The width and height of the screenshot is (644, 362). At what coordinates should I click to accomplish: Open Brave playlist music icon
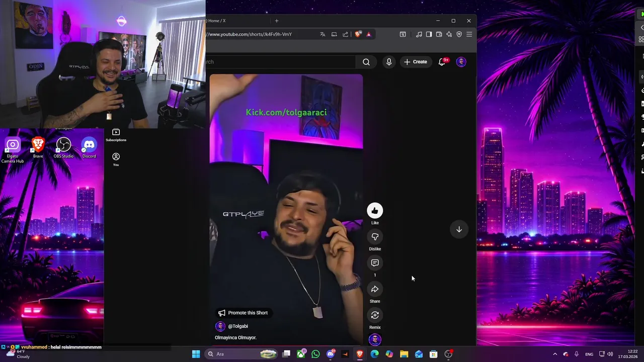pos(419,34)
